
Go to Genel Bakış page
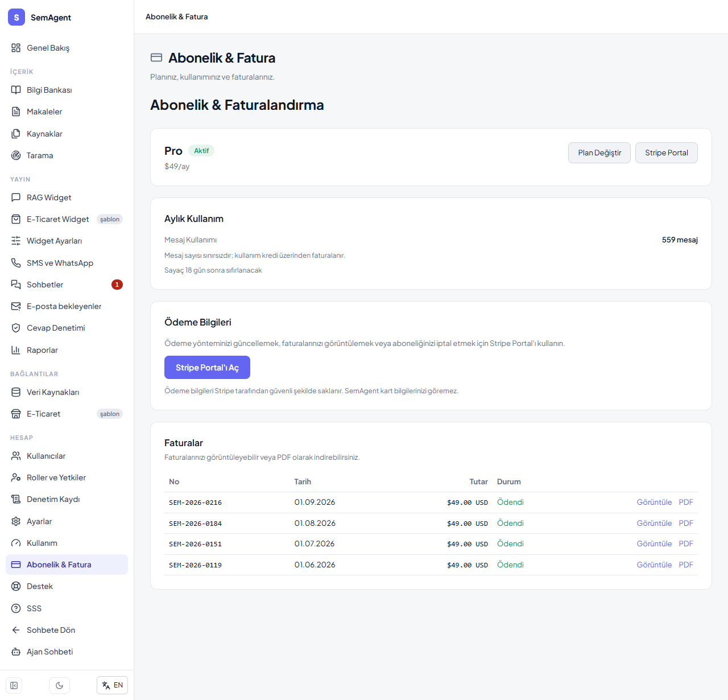67,48
